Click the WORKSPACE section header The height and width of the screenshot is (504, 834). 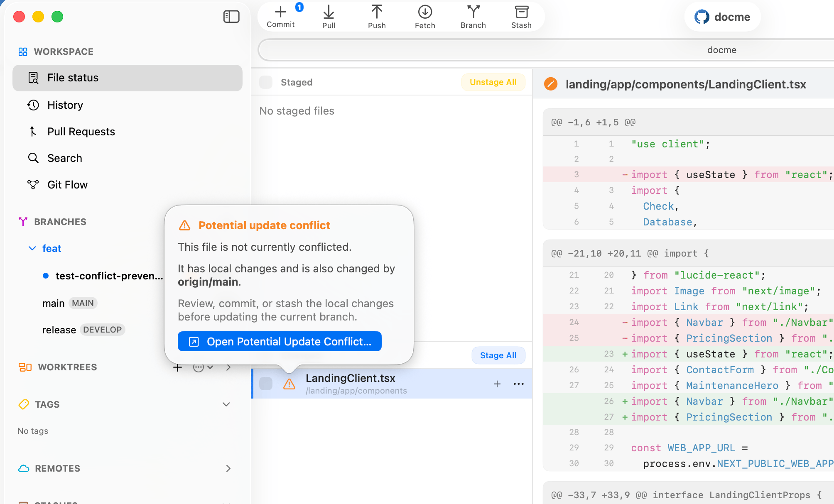64,51
